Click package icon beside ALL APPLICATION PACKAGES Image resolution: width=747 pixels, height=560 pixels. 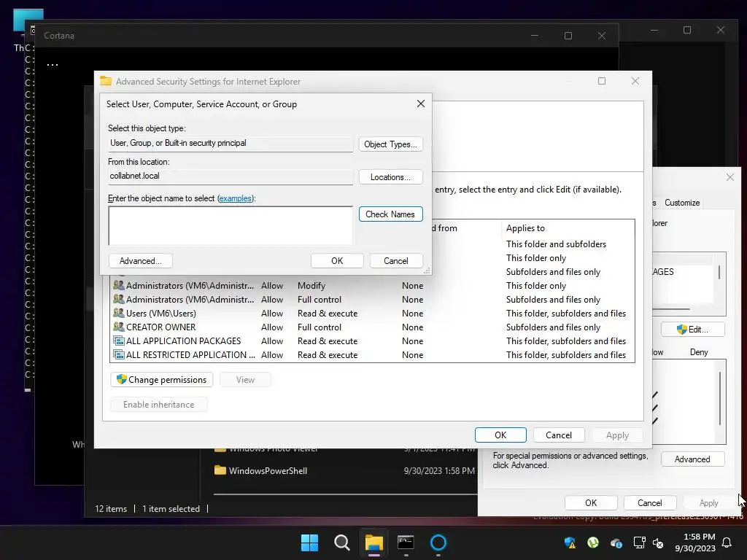pos(118,341)
